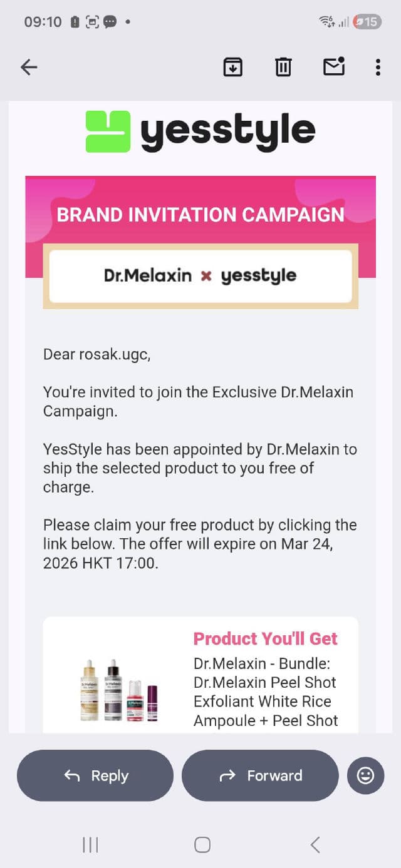The image size is (401, 868).
Task: Mark email as unread via envelope icon
Action: (x=334, y=67)
